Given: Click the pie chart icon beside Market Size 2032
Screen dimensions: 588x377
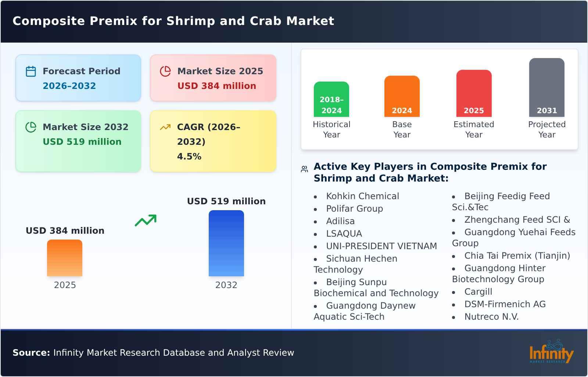Looking at the screenshot, I should coord(31,127).
